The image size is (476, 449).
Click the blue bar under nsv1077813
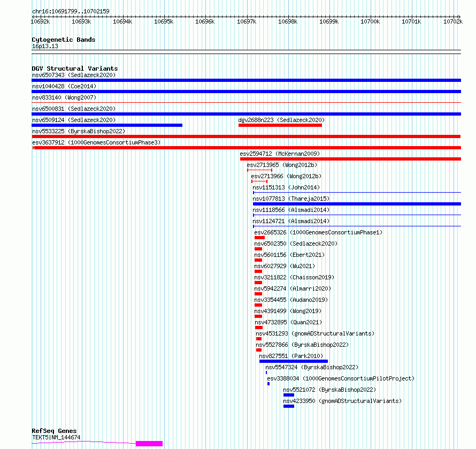pyautogui.click(x=357, y=204)
